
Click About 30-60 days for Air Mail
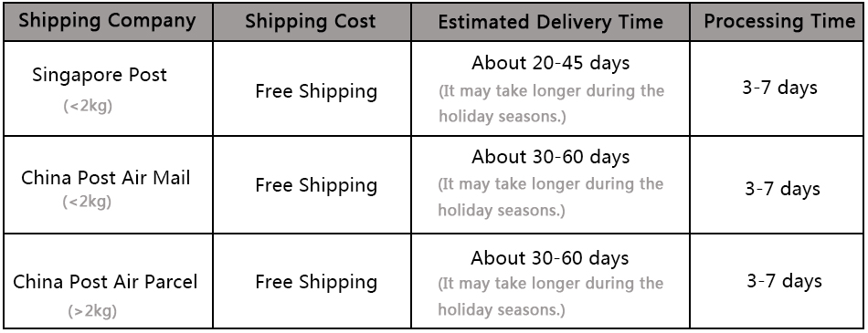pyautogui.click(x=550, y=157)
